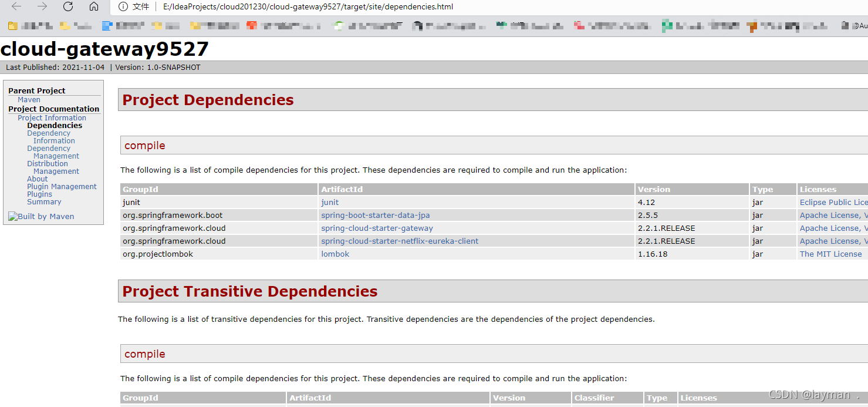Click 2.2.1.RELEASE in the spring-cloud-starter-gateway row
Screen dimensions: 868x407
point(666,228)
